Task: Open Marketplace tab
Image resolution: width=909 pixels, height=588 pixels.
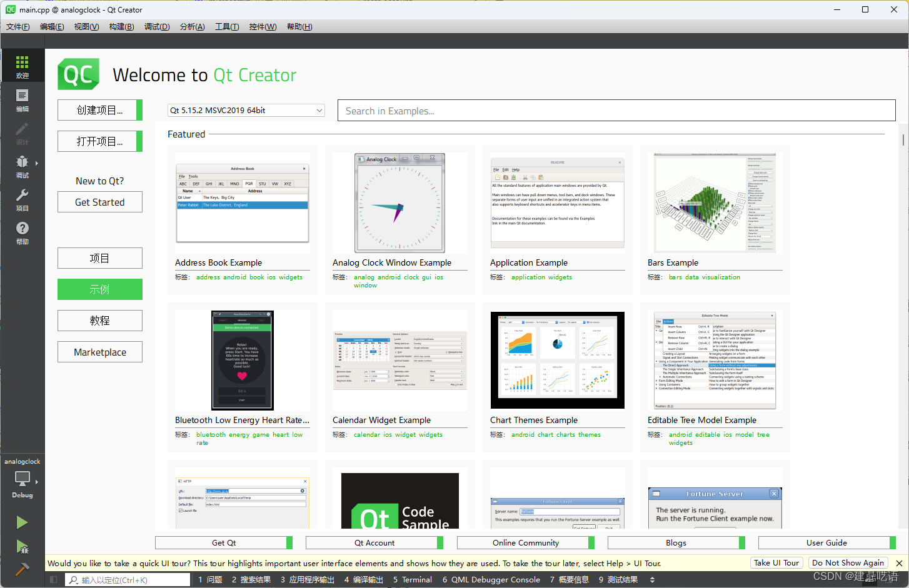Action: coord(100,352)
